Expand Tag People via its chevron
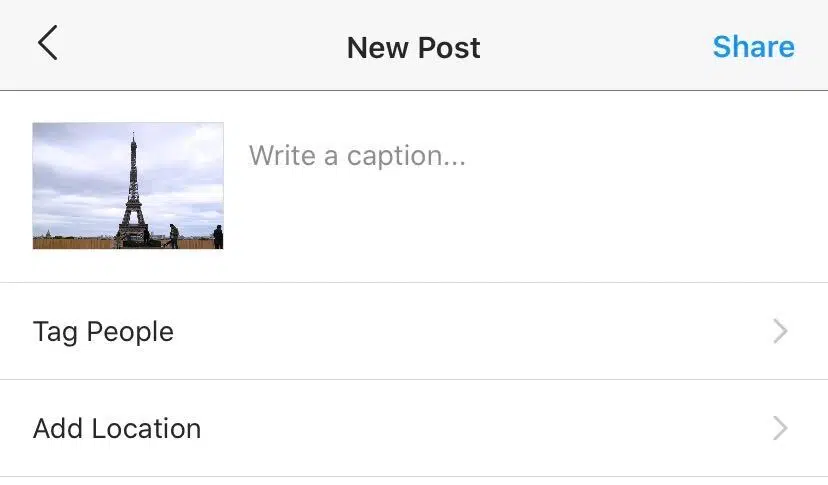 (780, 331)
